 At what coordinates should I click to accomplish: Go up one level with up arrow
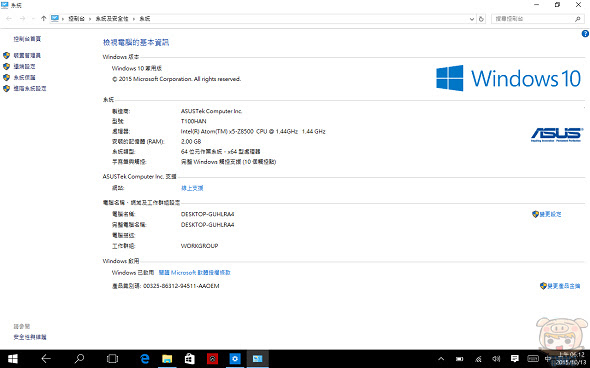[x=44, y=18]
